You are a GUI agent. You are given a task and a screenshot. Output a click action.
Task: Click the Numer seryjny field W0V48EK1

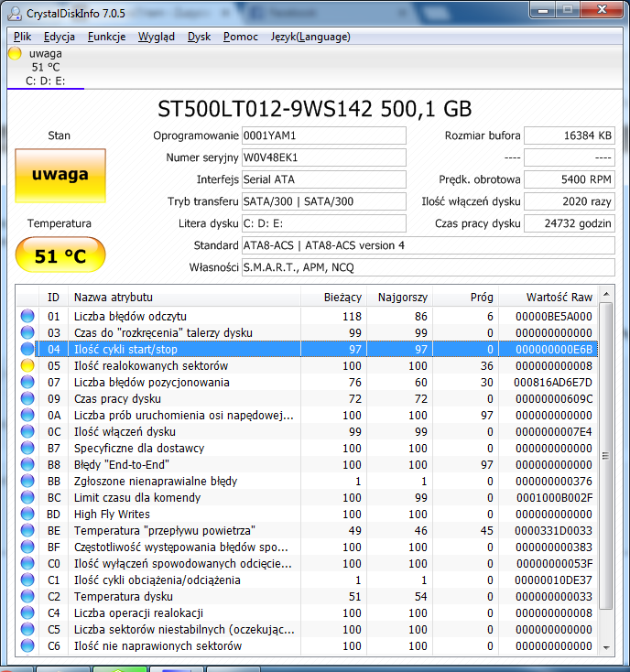[x=324, y=157]
